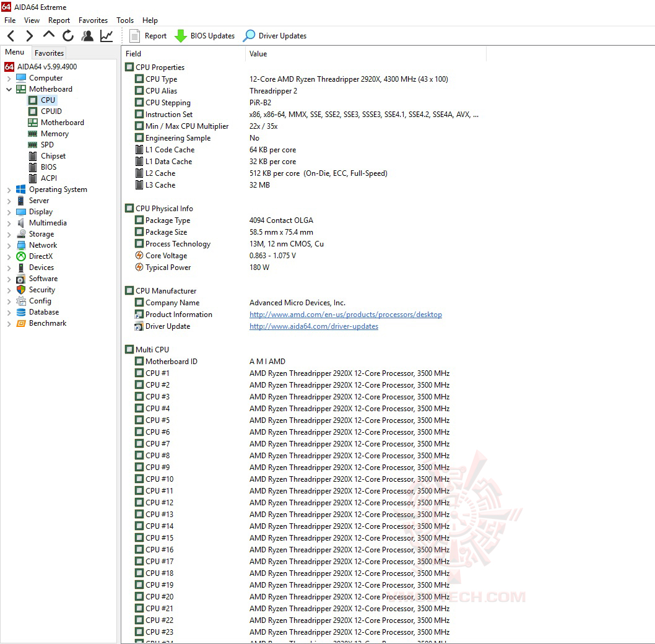The height and width of the screenshot is (644, 655).
Task: Click the Field column header
Action: tap(183, 53)
